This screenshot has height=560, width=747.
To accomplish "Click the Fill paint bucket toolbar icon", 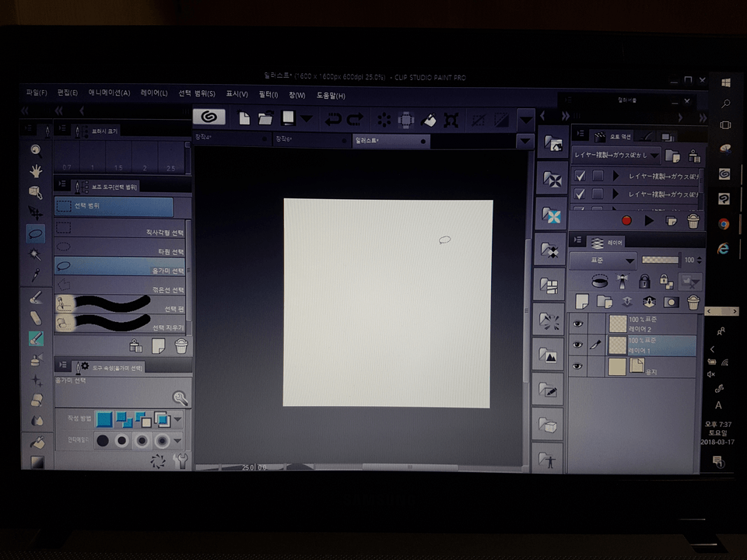I will coord(427,120).
